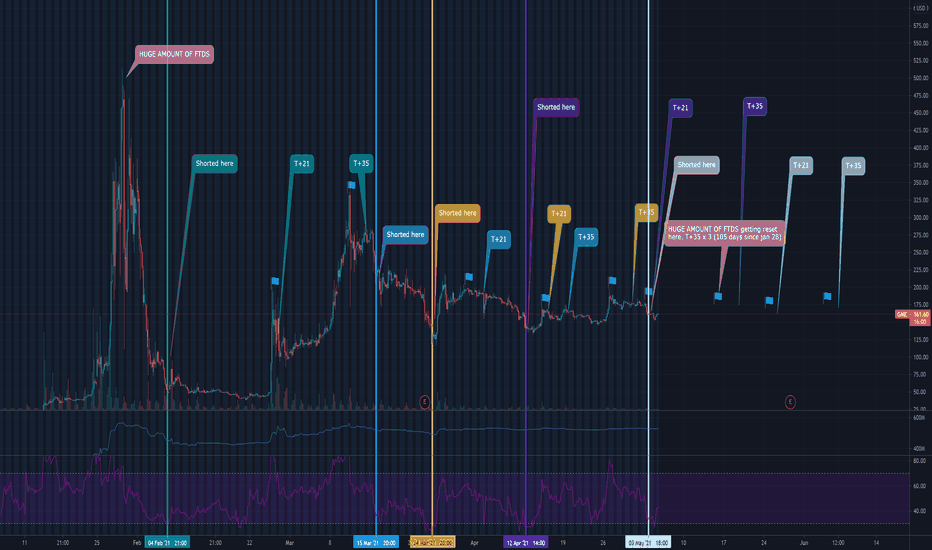Select the teal T+35 callout
This screenshot has width=932, height=550.
[361, 164]
